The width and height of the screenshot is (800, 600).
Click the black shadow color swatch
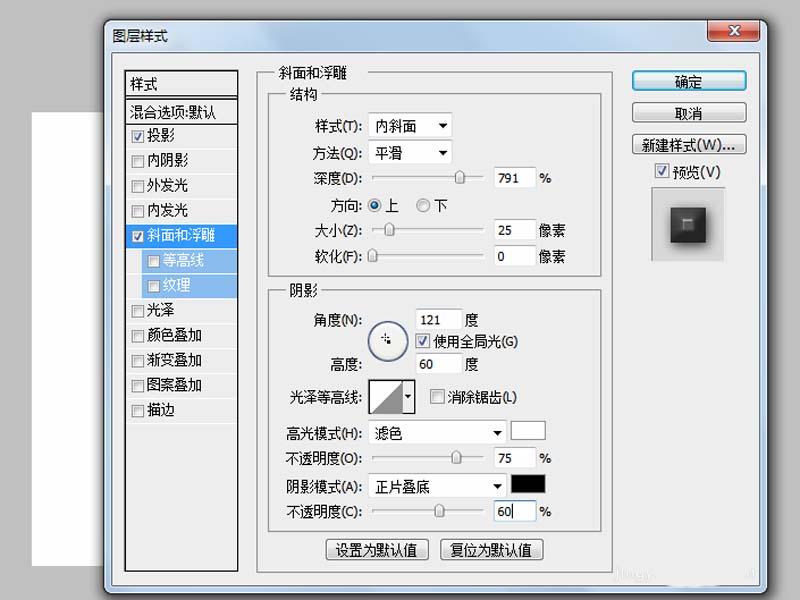(x=528, y=484)
